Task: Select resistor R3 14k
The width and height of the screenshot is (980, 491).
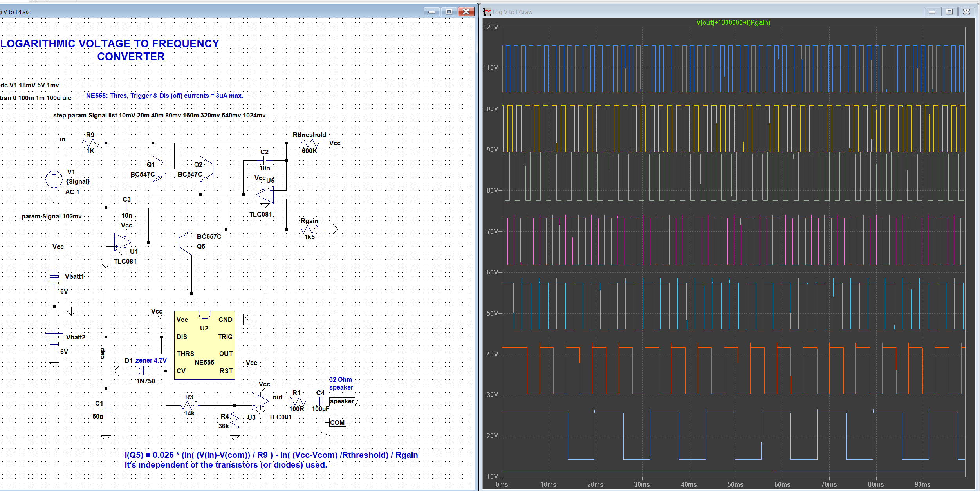Action: 190,405
